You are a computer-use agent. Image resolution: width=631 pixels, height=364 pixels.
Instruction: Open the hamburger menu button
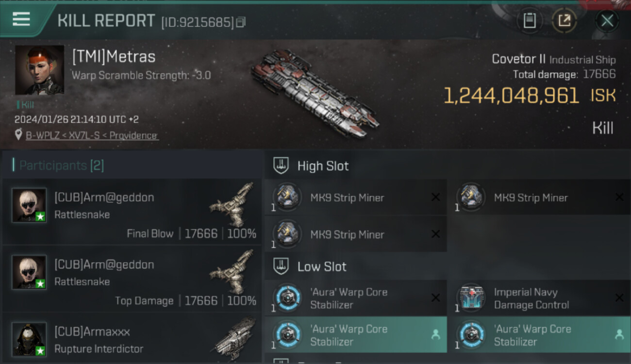[x=21, y=19]
